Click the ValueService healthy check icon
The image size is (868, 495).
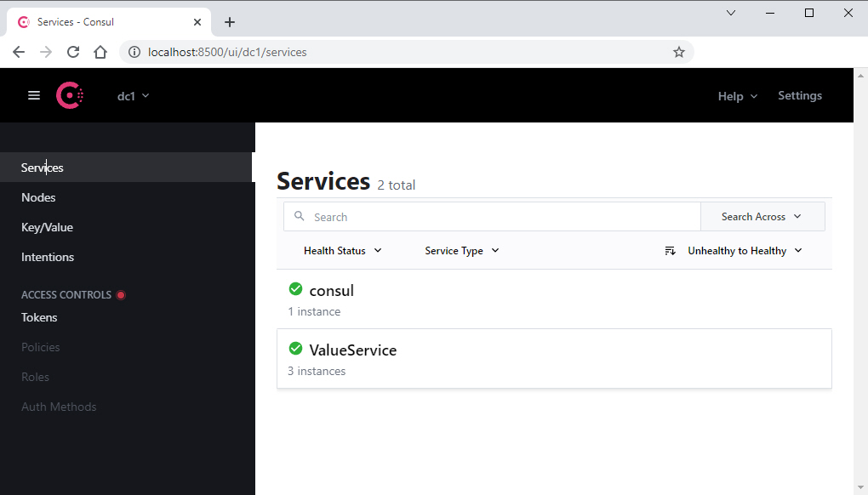pyautogui.click(x=295, y=349)
